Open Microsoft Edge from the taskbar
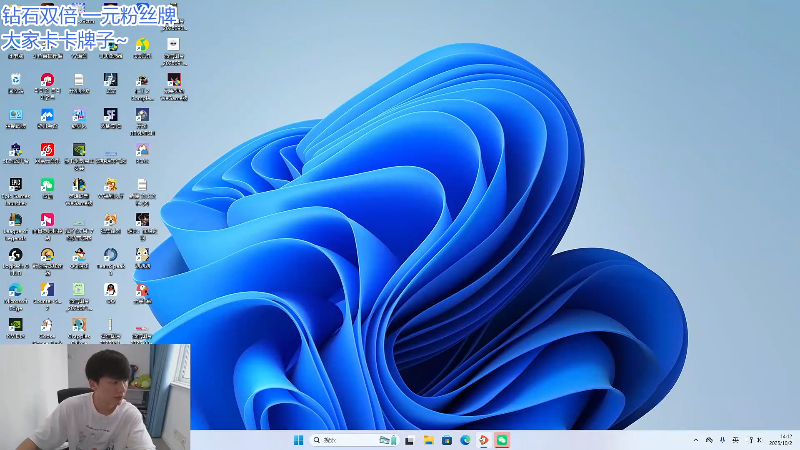Screen dimensions: 800x450 (465, 440)
